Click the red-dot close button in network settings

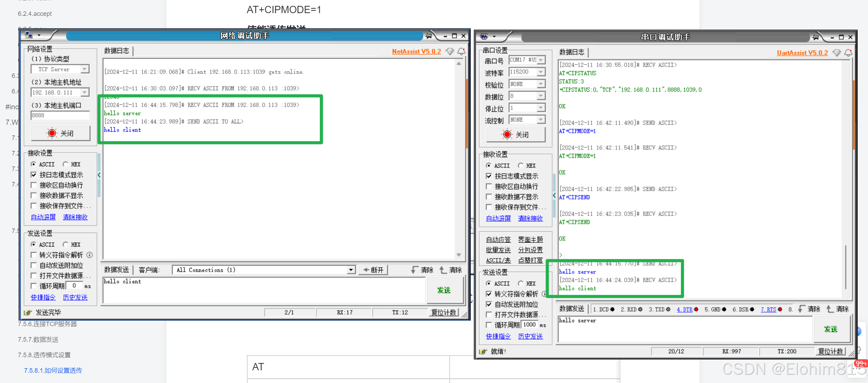tap(61, 133)
